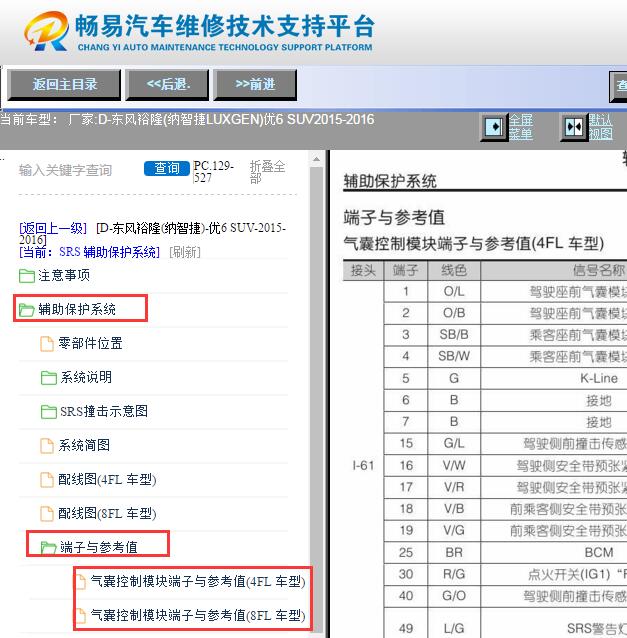Click the L/G wire color cell

coord(454,628)
